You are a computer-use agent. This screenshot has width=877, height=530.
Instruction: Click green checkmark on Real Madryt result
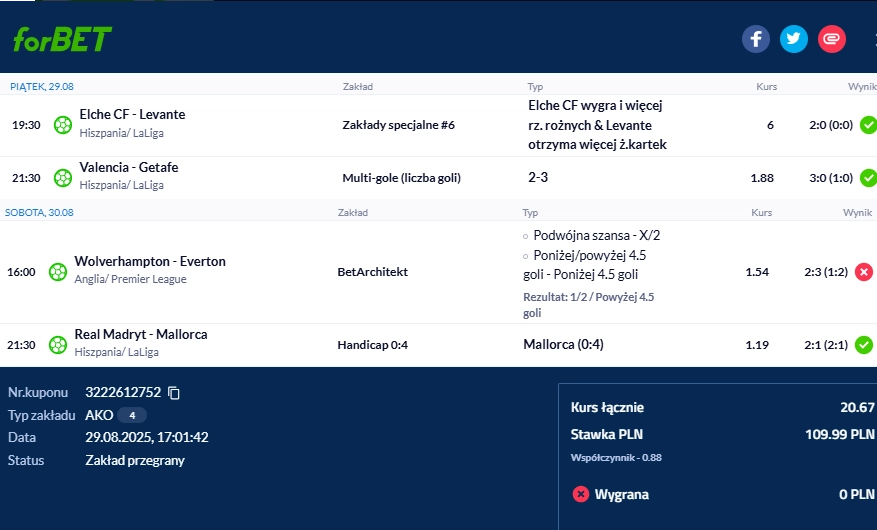[x=864, y=345]
